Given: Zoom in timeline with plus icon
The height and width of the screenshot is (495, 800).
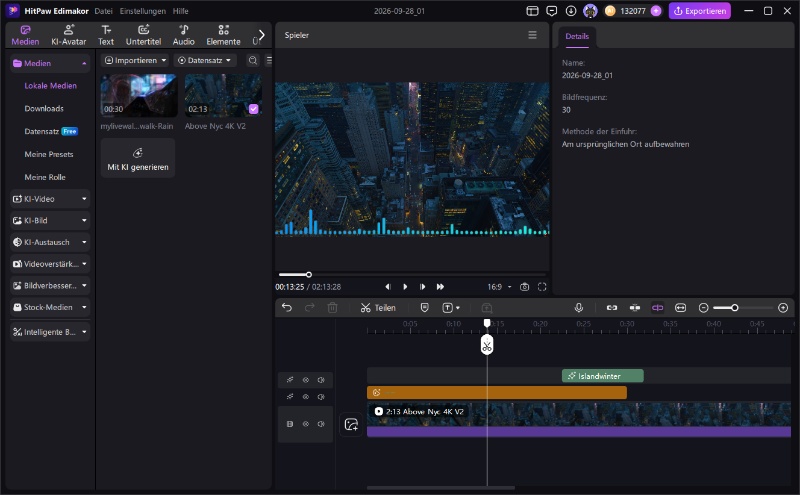Looking at the screenshot, I should 783,308.
